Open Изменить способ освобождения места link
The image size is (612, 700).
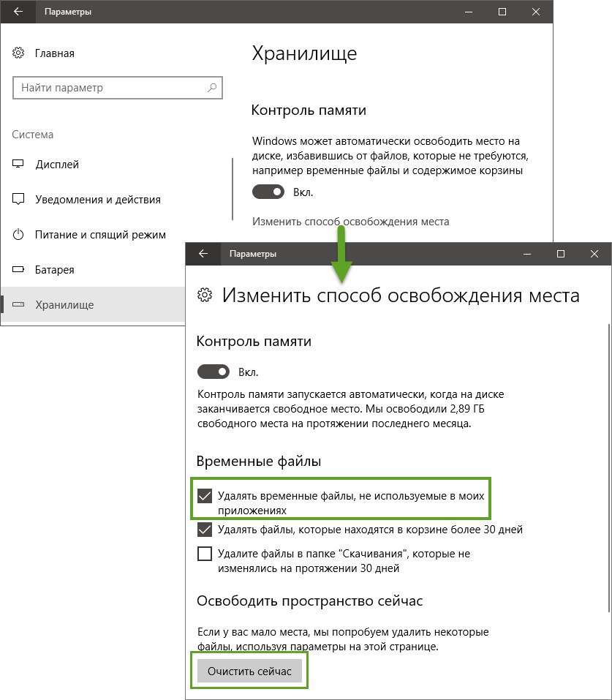350,222
